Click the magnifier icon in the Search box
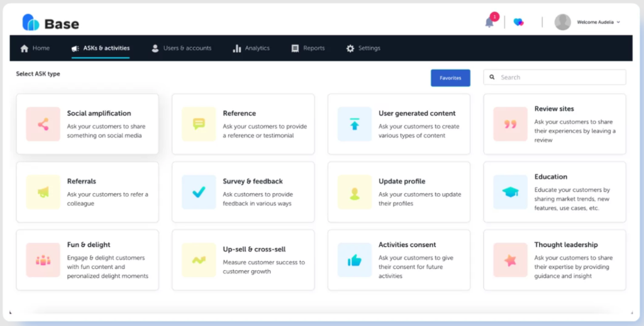This screenshot has height=326, width=644. coord(492,77)
